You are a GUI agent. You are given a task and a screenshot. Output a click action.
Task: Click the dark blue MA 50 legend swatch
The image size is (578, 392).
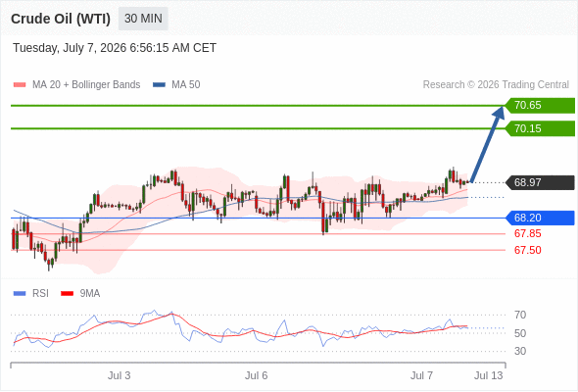[x=159, y=85]
